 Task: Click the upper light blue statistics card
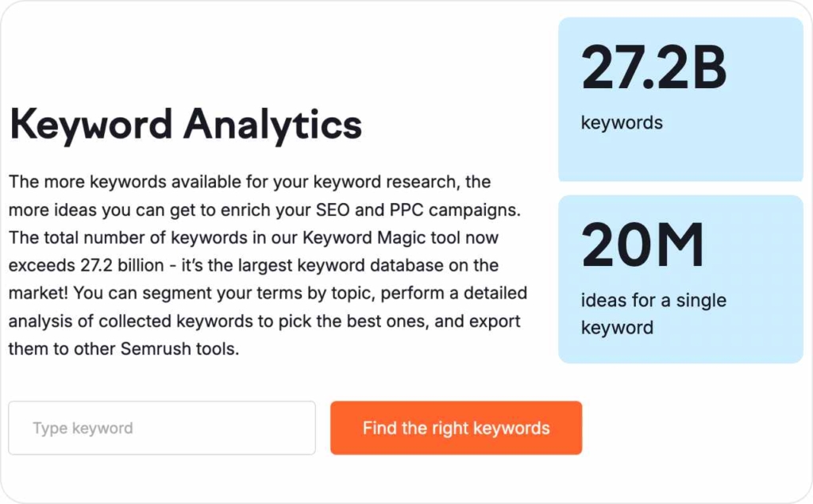click(679, 98)
